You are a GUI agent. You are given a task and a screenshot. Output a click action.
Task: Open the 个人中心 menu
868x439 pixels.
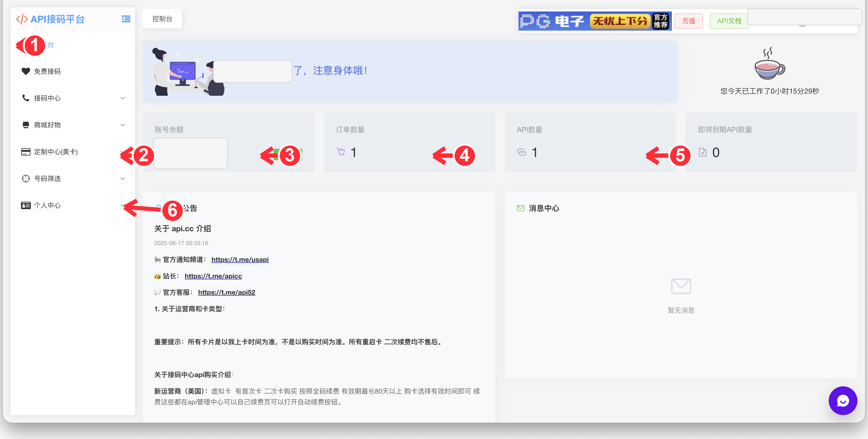(73, 205)
